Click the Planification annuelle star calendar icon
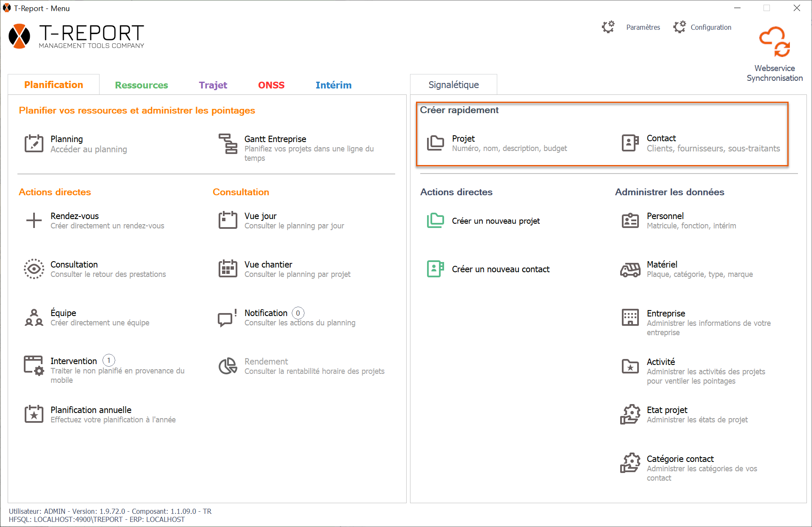Image resolution: width=812 pixels, height=527 pixels. coord(34,414)
